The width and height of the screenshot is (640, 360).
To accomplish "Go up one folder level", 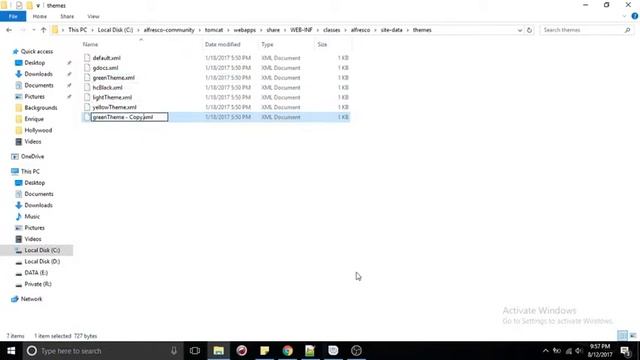I will click(x=43, y=30).
